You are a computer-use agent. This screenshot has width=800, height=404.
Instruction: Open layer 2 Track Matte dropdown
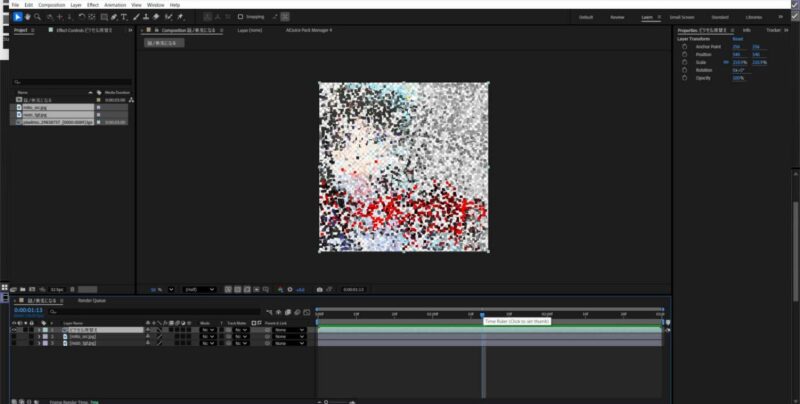click(241, 337)
